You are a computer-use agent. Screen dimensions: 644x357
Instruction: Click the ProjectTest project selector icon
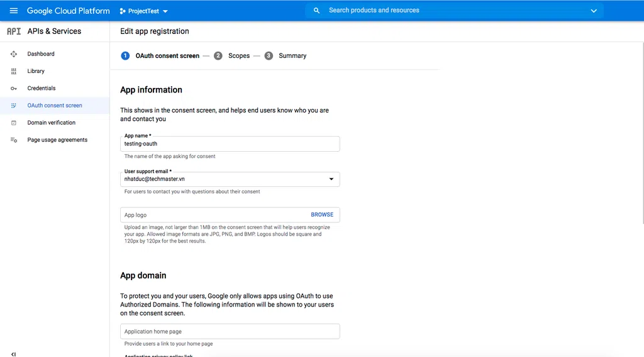point(123,11)
